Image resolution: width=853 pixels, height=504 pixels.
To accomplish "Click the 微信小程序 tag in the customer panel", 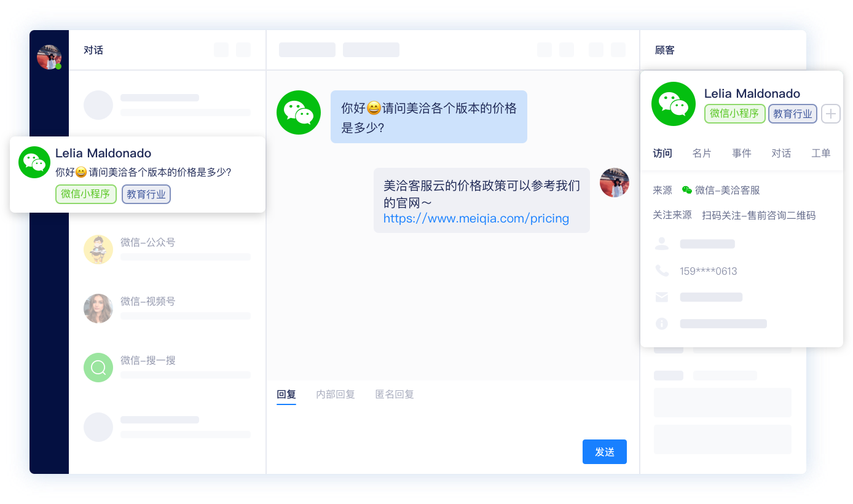I will click(x=735, y=114).
